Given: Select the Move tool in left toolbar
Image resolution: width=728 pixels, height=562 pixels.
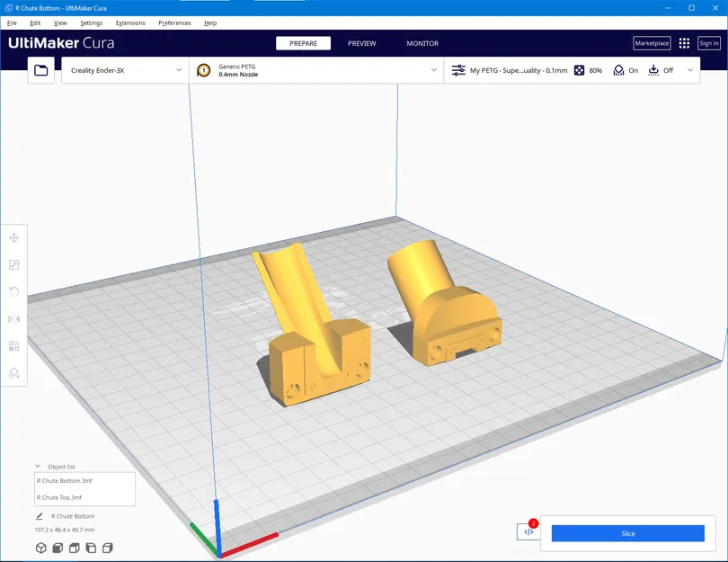Looking at the screenshot, I should [x=13, y=238].
